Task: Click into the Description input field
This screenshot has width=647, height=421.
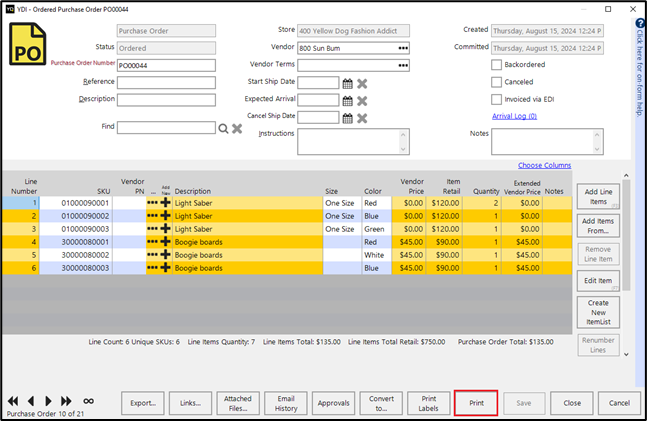Action: 166,100
